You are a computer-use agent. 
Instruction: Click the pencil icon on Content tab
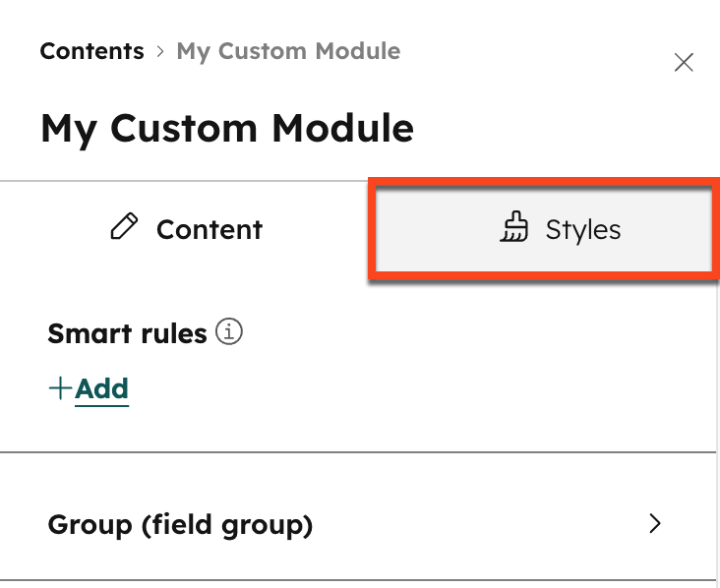124,228
